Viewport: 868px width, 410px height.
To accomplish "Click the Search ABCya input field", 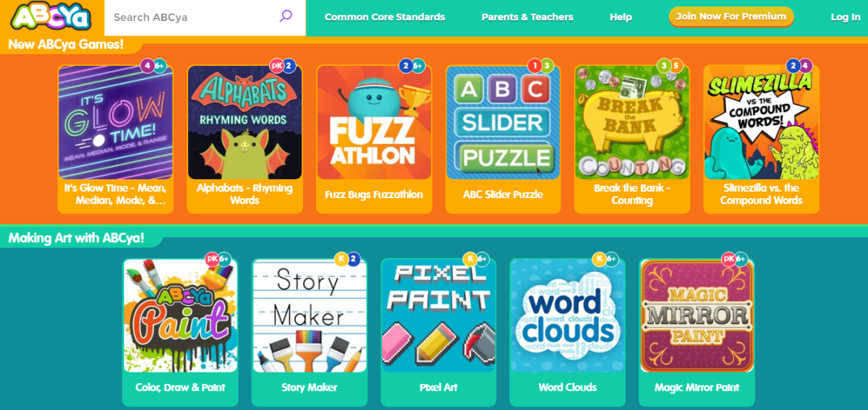I will click(192, 17).
